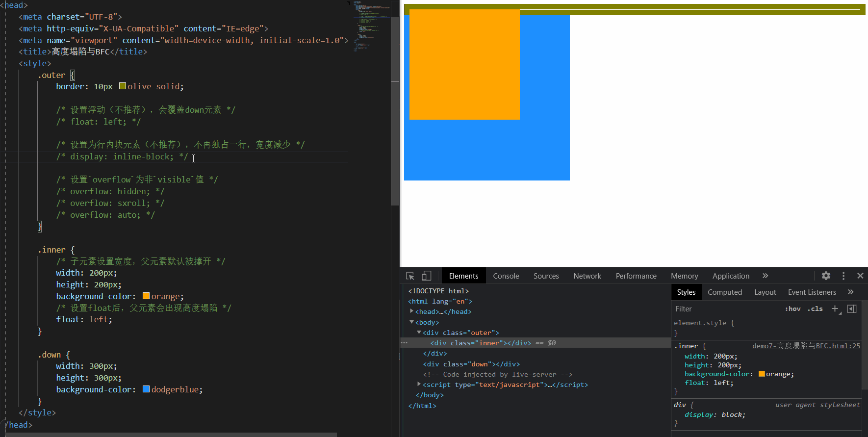Open DevTools three-dot customize menu
This screenshot has width=868, height=437.
843,276
